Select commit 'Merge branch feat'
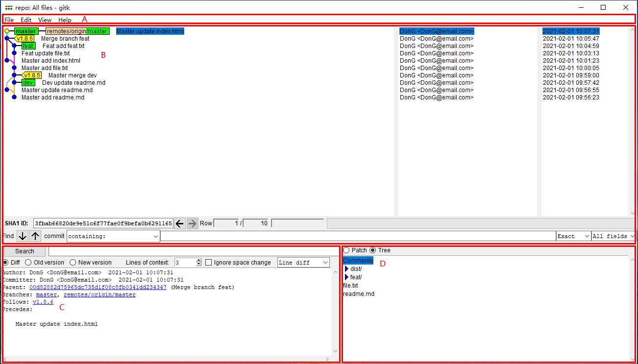The width and height of the screenshot is (638, 364). [65, 39]
